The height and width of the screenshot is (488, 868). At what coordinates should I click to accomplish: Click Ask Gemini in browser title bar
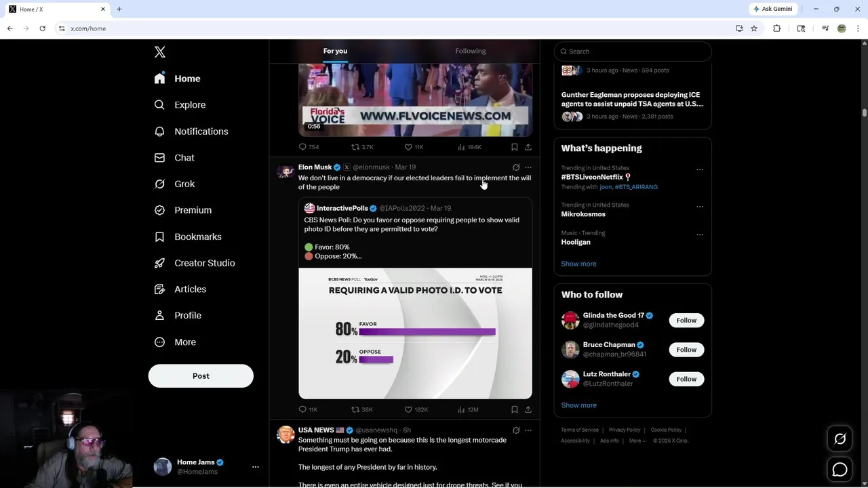772,9
